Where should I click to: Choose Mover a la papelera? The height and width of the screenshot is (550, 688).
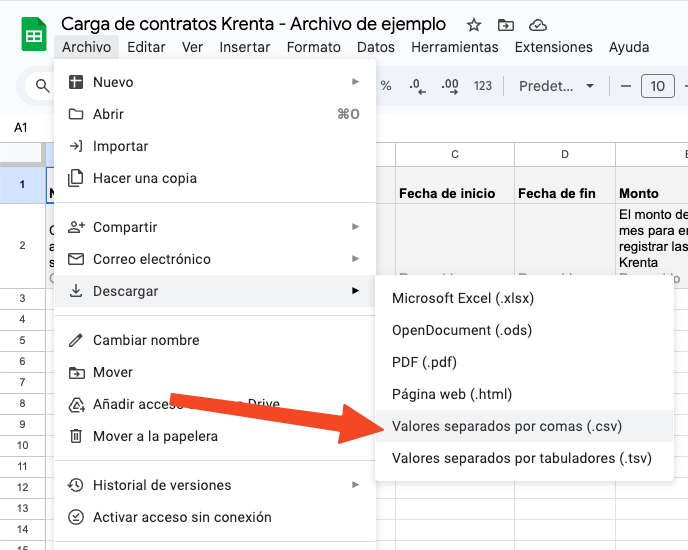tap(215, 436)
